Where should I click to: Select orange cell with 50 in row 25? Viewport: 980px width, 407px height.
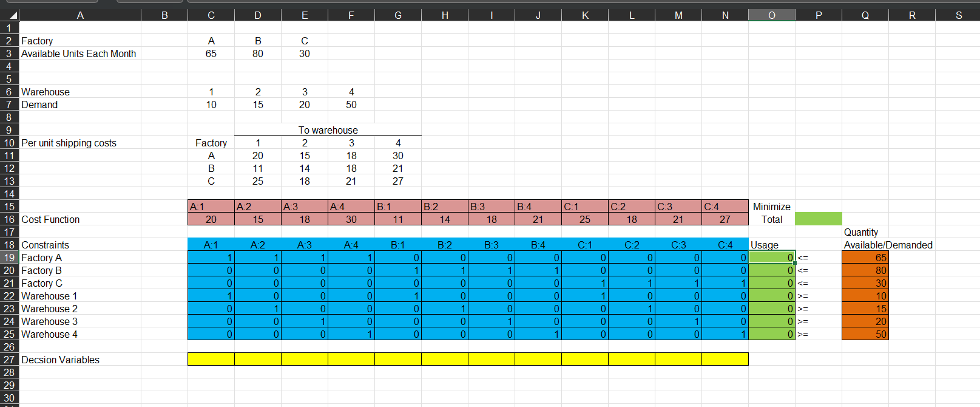click(865, 334)
